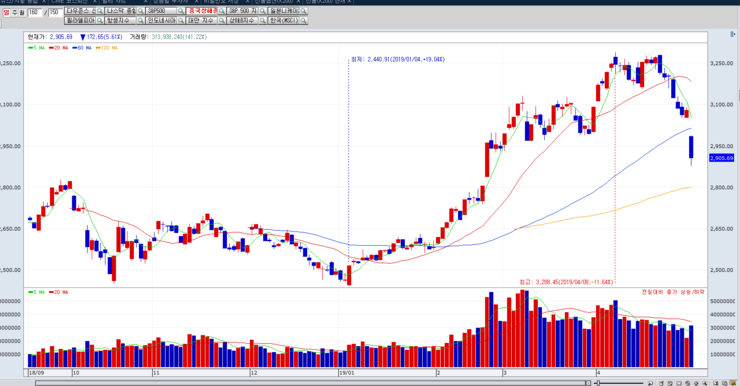Open search icon beside 상해B지수
This screenshot has width=740, height=386.
click(262, 20)
